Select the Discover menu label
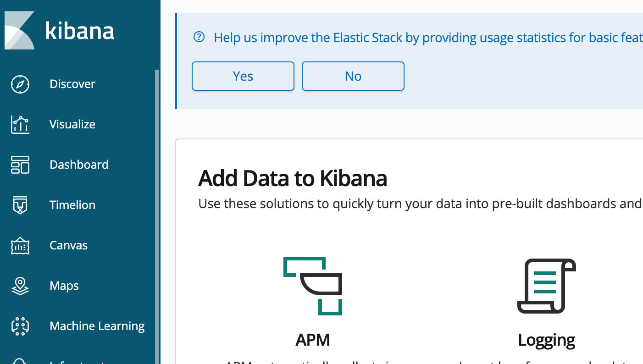The height and width of the screenshot is (364, 643). pyautogui.click(x=72, y=84)
